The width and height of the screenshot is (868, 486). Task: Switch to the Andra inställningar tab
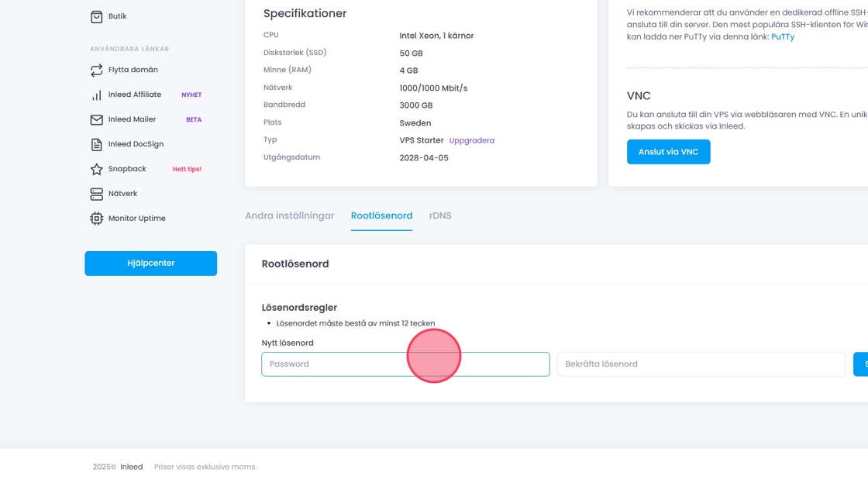[x=290, y=215]
